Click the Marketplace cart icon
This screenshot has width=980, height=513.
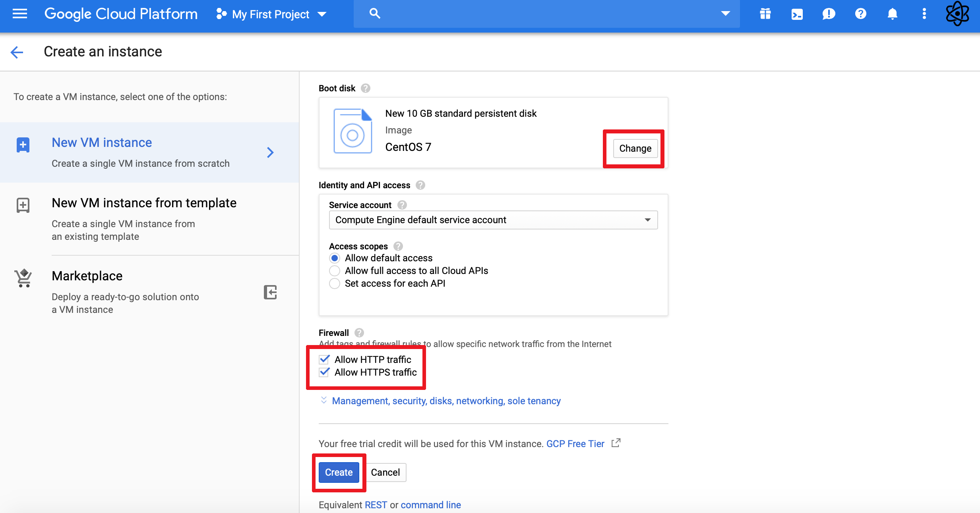click(x=23, y=278)
